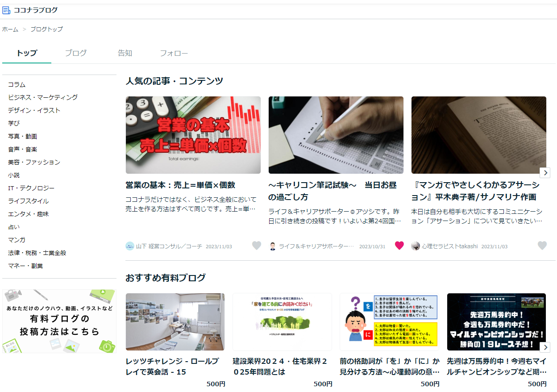The width and height of the screenshot is (557, 392).
Task: Like the 営業の基本 article heart icon
Action: pyautogui.click(x=257, y=246)
